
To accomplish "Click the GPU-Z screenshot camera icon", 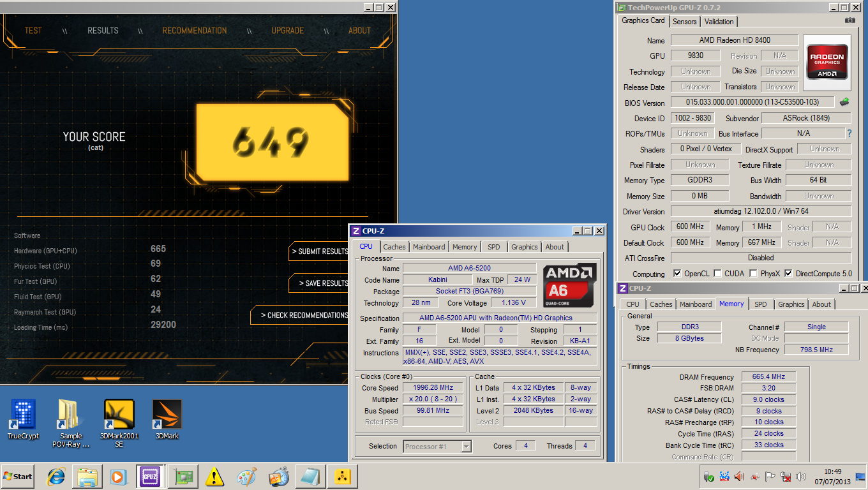I will 849,20.
